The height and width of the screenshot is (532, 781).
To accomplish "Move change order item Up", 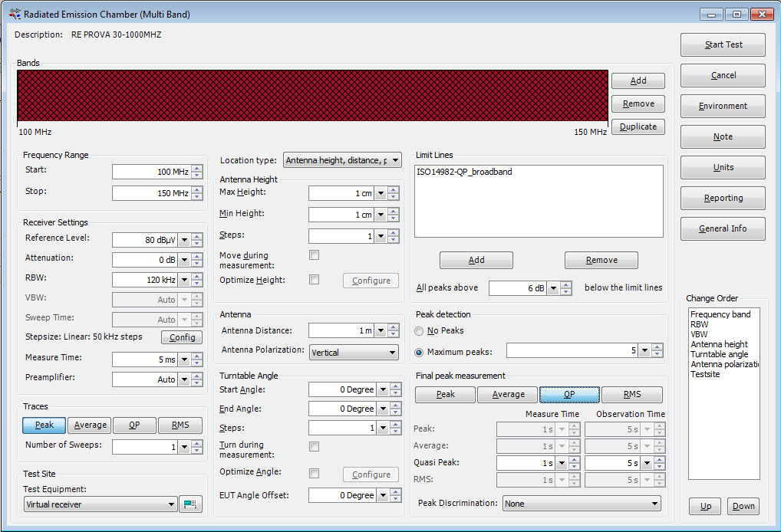I will [705, 506].
